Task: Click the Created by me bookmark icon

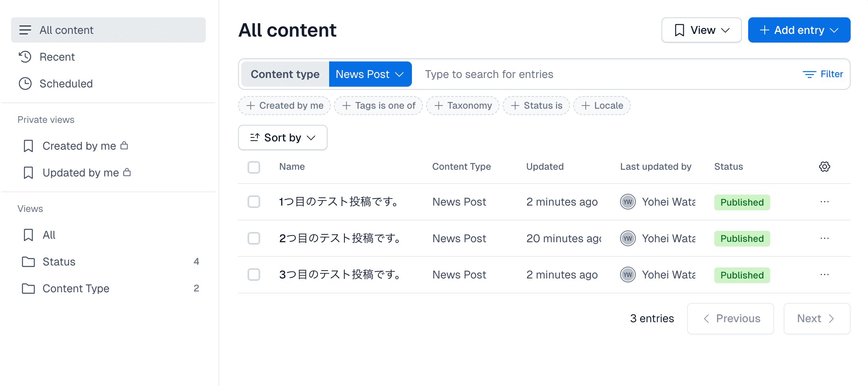Action: point(28,146)
